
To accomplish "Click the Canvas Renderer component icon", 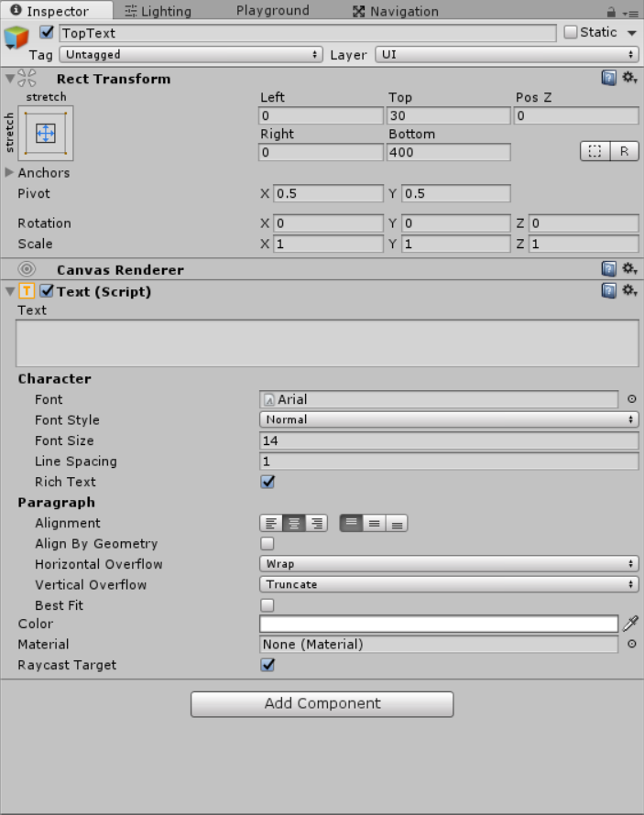I will pos(27,269).
